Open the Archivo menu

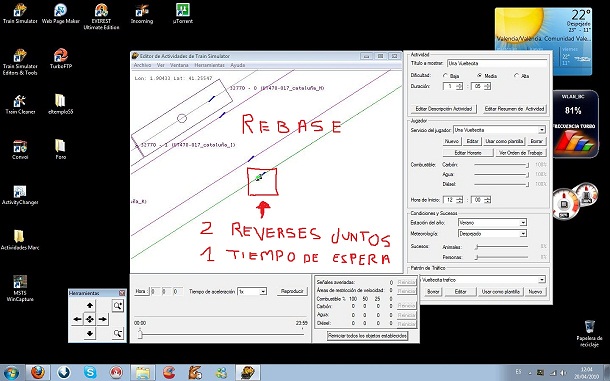coord(142,65)
